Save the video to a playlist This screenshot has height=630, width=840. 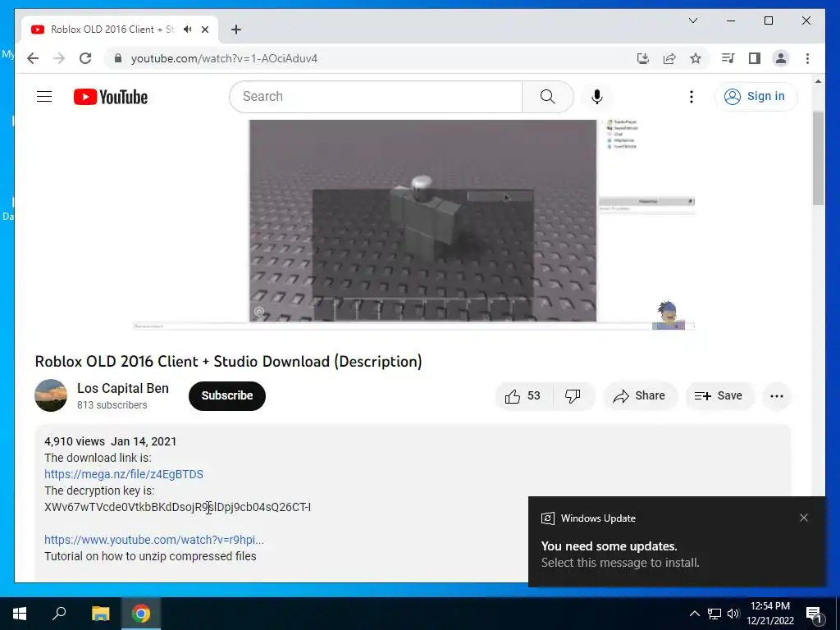(x=719, y=396)
